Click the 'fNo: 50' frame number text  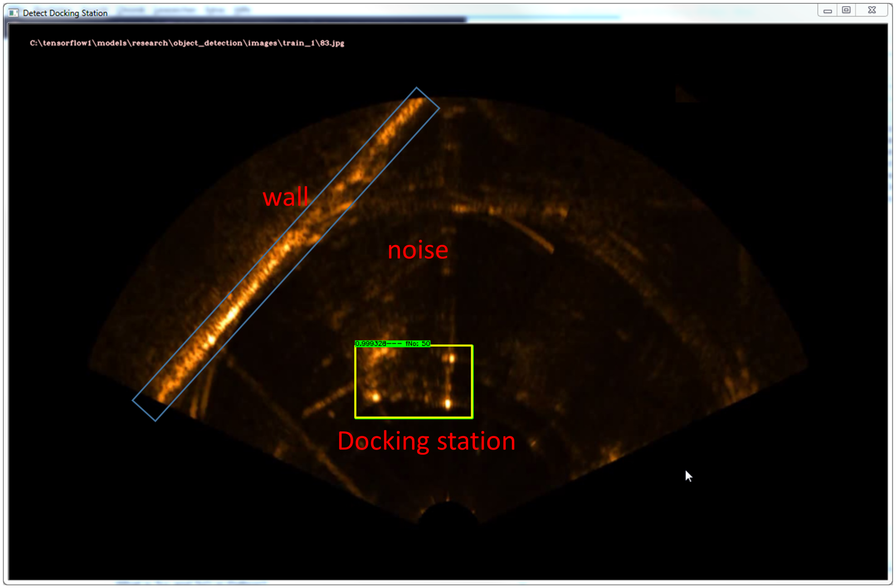[x=418, y=343]
